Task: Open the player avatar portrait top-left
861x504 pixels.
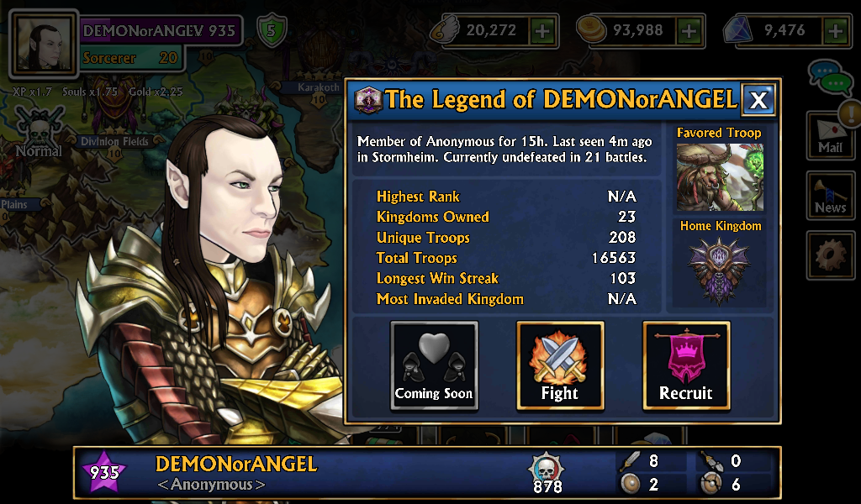Action: 44,43
